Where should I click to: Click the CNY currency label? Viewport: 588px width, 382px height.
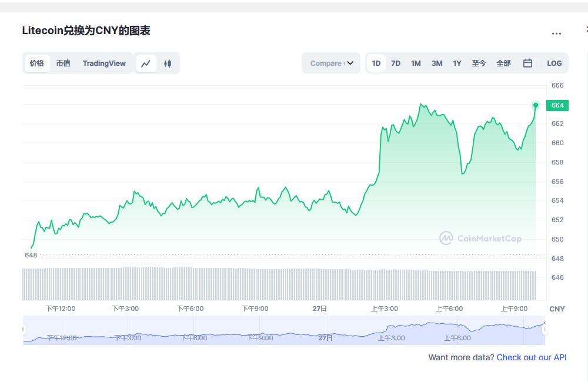click(557, 309)
